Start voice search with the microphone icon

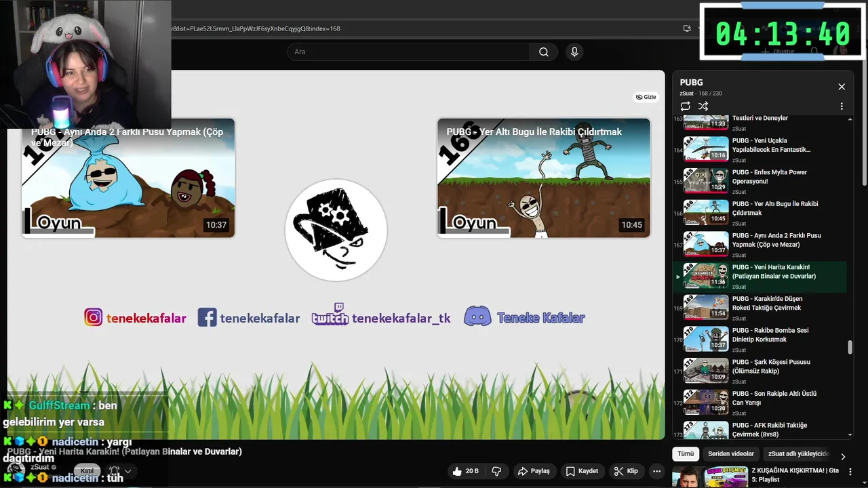pyautogui.click(x=574, y=52)
